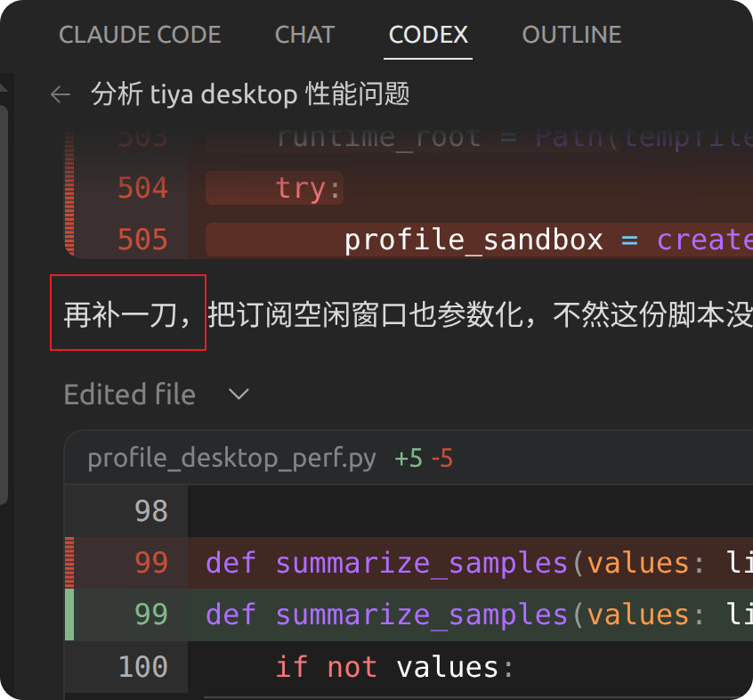The image size is (753, 700).
Task: Click the +5 additions count
Action: coord(409,458)
